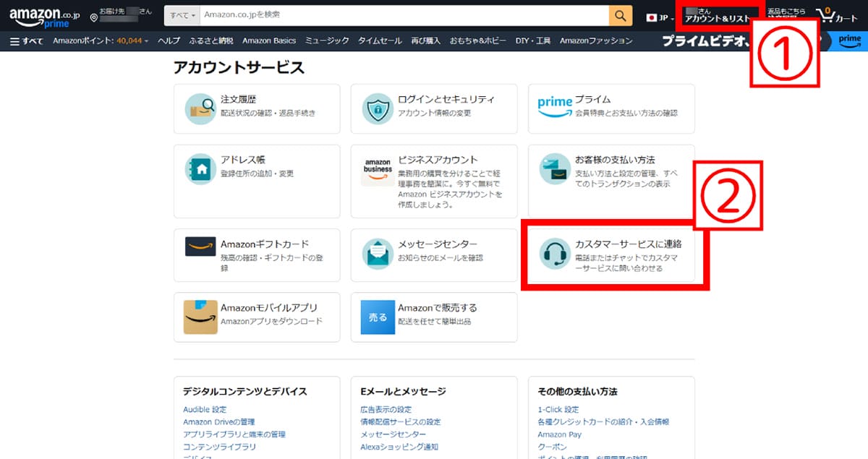This screenshot has width=868, height=459.
Task: Open ミュージック nav item
Action: (327, 41)
